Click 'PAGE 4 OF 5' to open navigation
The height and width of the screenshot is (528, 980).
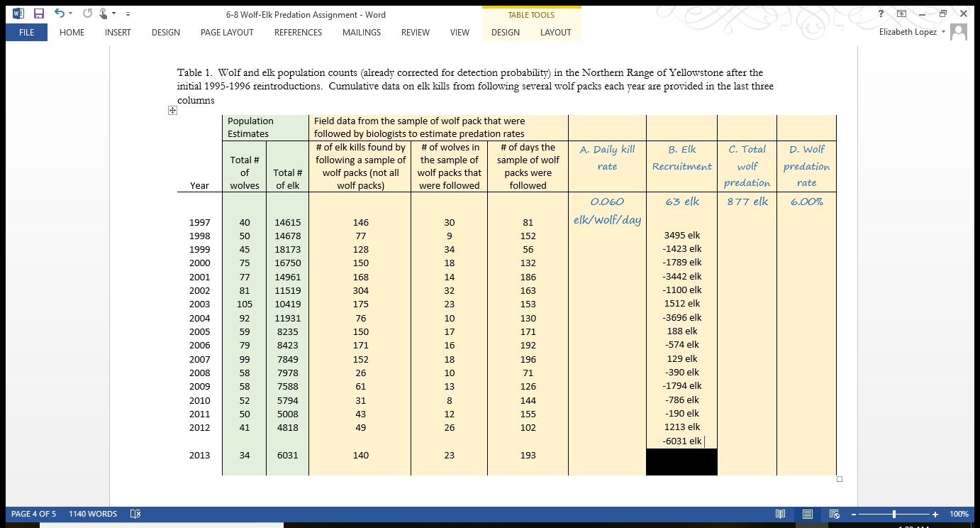pos(34,514)
